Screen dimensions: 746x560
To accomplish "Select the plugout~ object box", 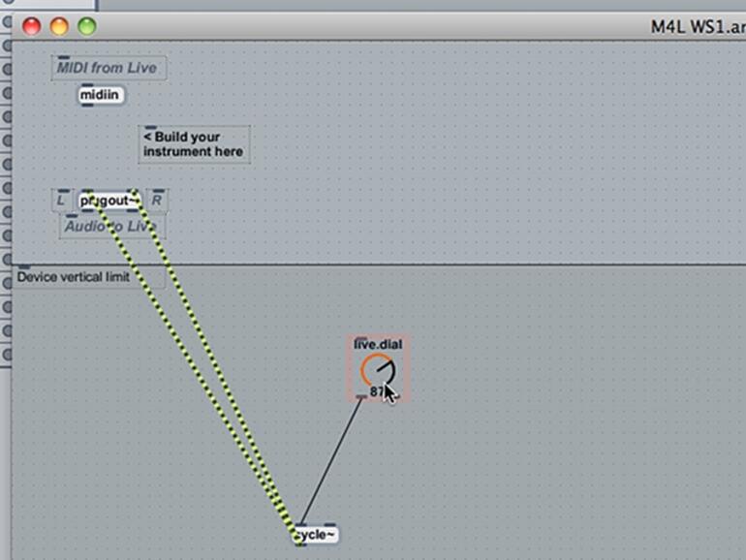I will [x=109, y=201].
